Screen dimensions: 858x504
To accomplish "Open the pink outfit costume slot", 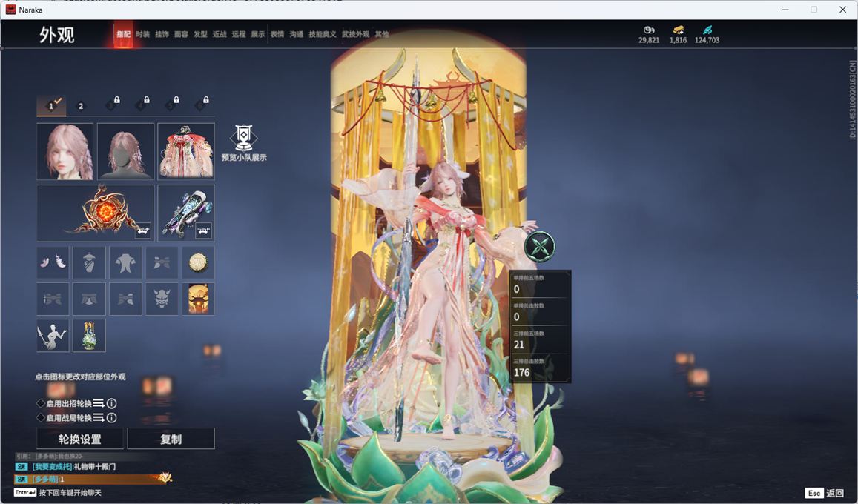I will click(x=186, y=151).
